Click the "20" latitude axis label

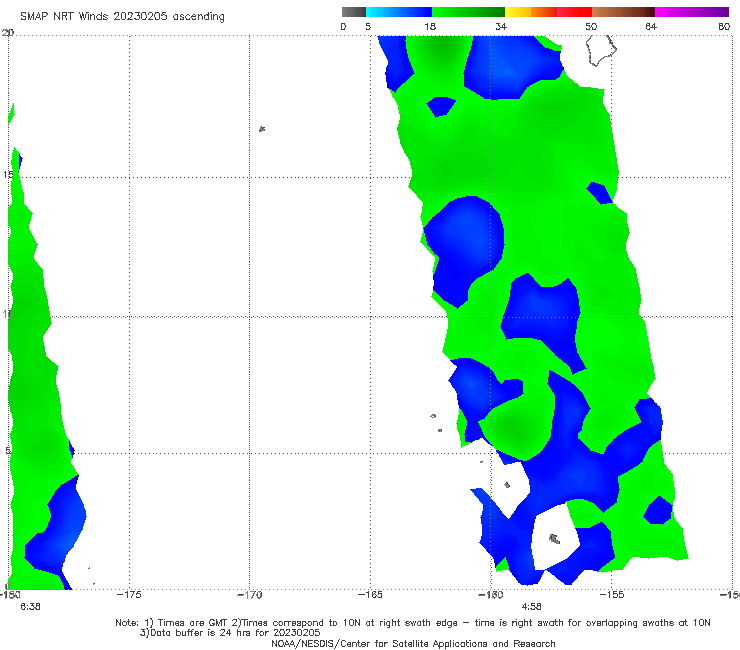tap(8, 33)
